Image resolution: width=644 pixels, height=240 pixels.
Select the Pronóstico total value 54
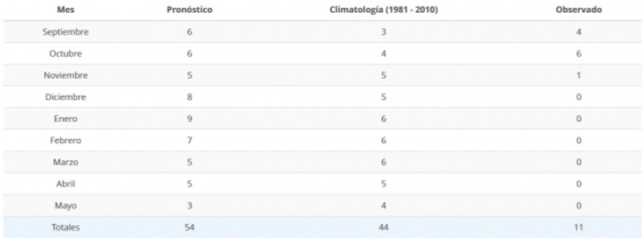(189, 227)
